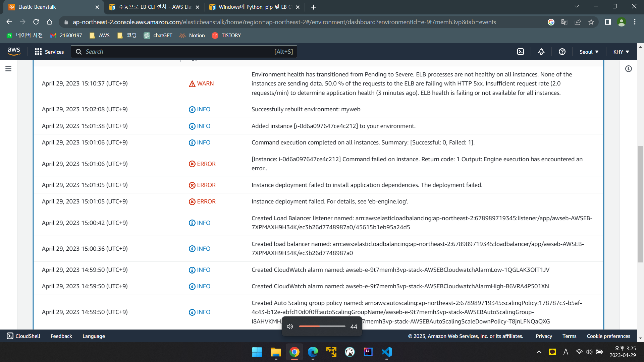Switch to the Windows Python pip tab
This screenshot has height=362, width=644.
click(x=255, y=7)
